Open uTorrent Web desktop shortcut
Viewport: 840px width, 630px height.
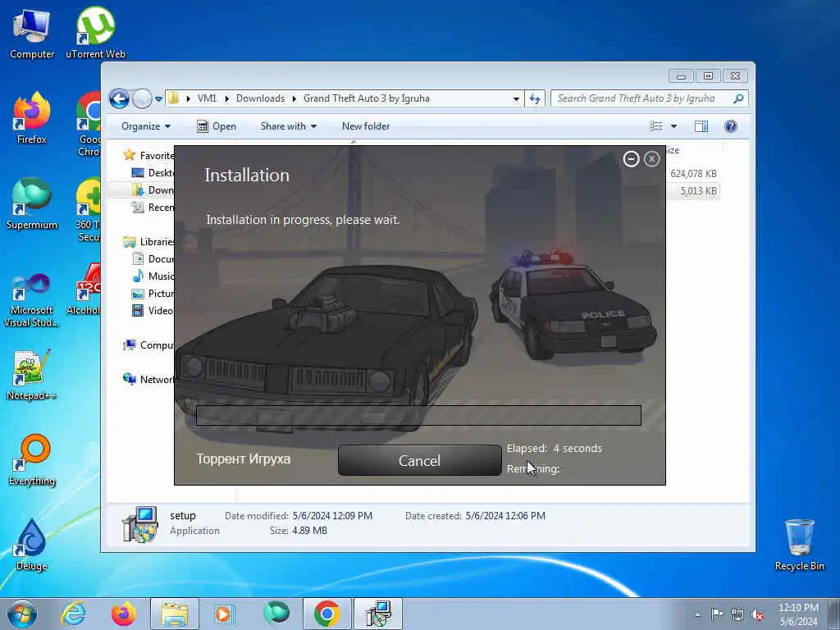pyautogui.click(x=95, y=33)
